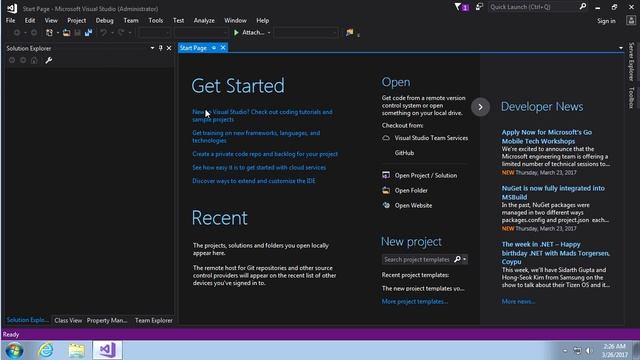Viewport: 640px width, 360px height.
Task: Open the document tab list dropdown arrow
Action: [x=621, y=48]
